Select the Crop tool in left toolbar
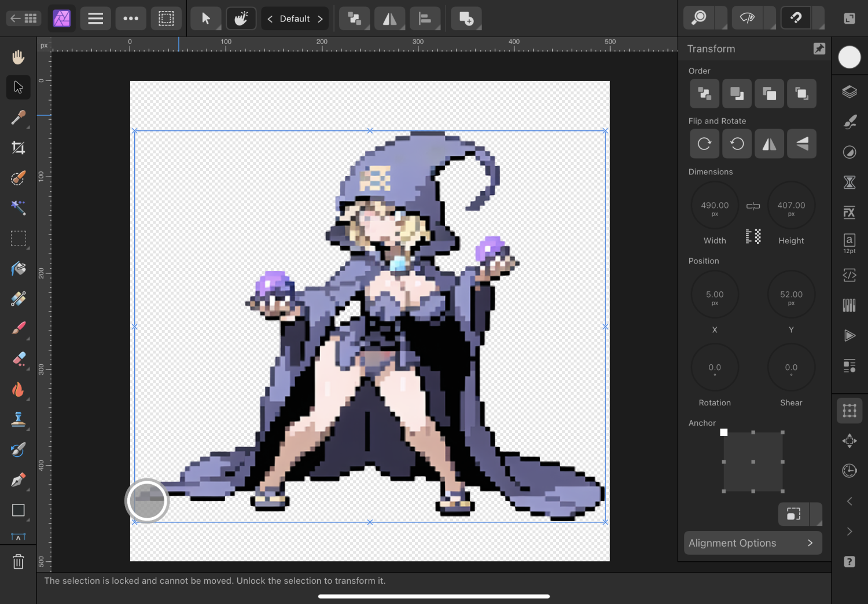This screenshot has width=868, height=604. pos(18,148)
